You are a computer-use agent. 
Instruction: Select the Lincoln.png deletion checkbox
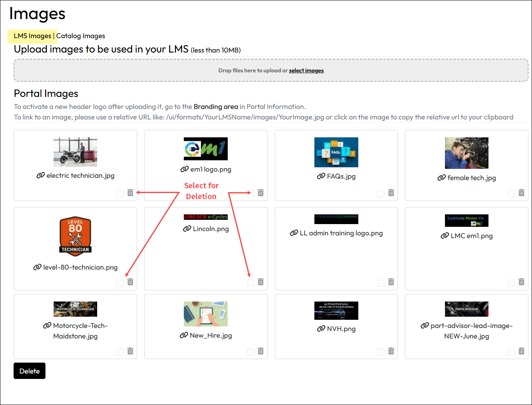coord(251,283)
